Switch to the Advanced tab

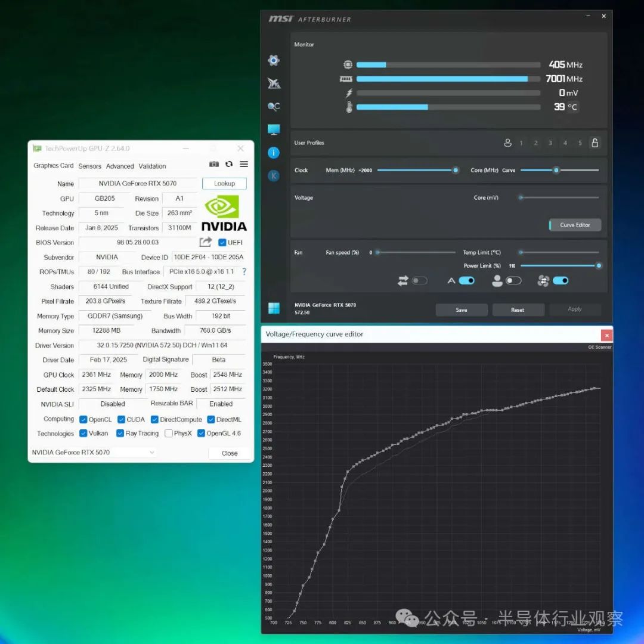pyautogui.click(x=120, y=166)
